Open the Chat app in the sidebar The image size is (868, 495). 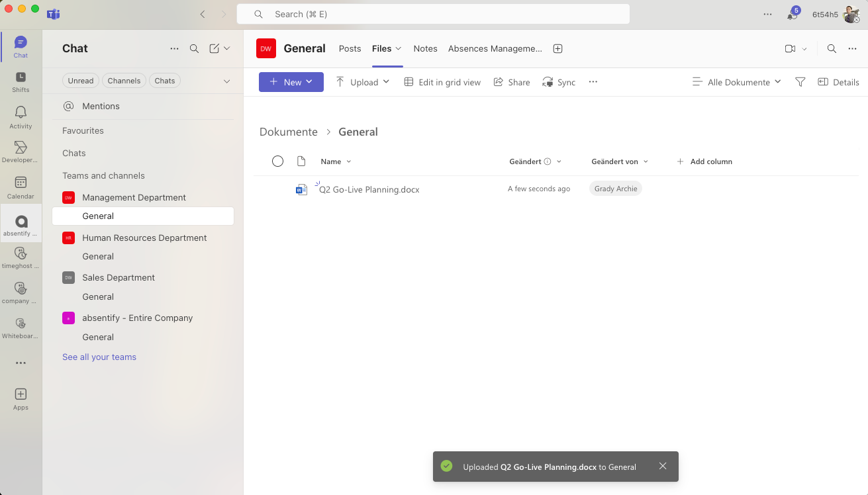click(x=21, y=47)
